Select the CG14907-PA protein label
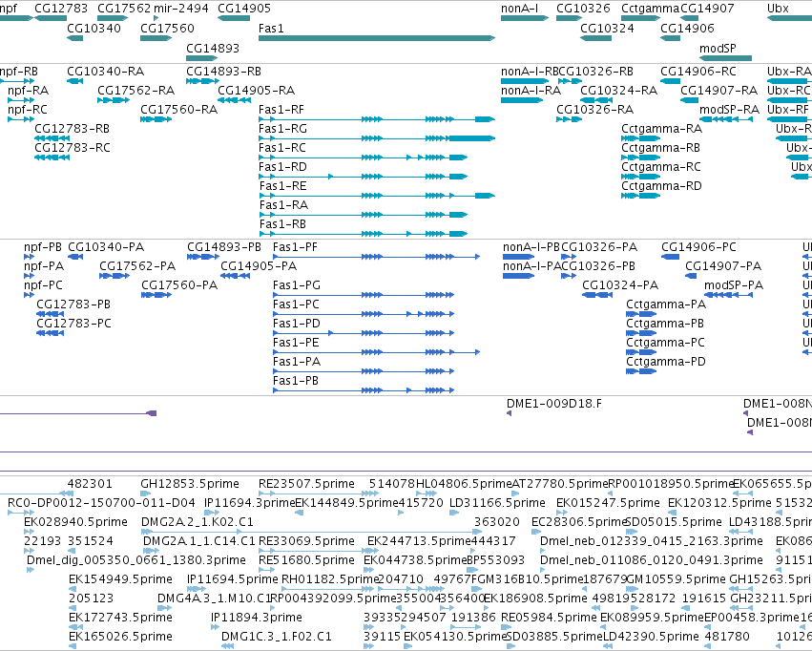Image resolution: width=812 pixels, height=651 pixels. [723, 266]
